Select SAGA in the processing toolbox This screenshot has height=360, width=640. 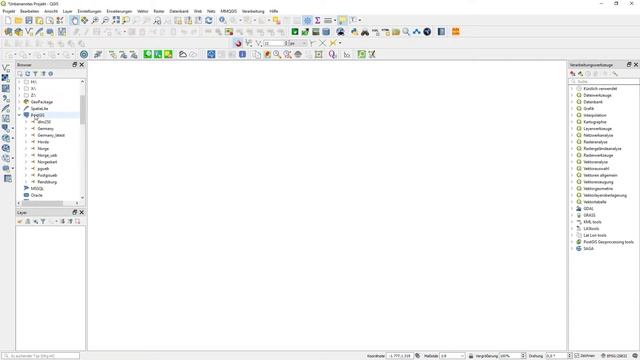(x=589, y=249)
